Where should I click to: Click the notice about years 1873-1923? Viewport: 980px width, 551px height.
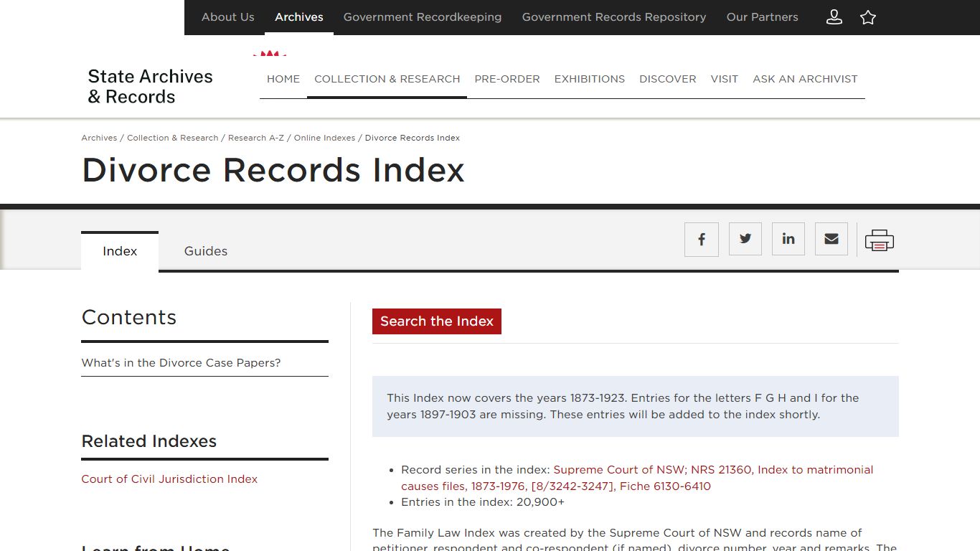point(636,406)
